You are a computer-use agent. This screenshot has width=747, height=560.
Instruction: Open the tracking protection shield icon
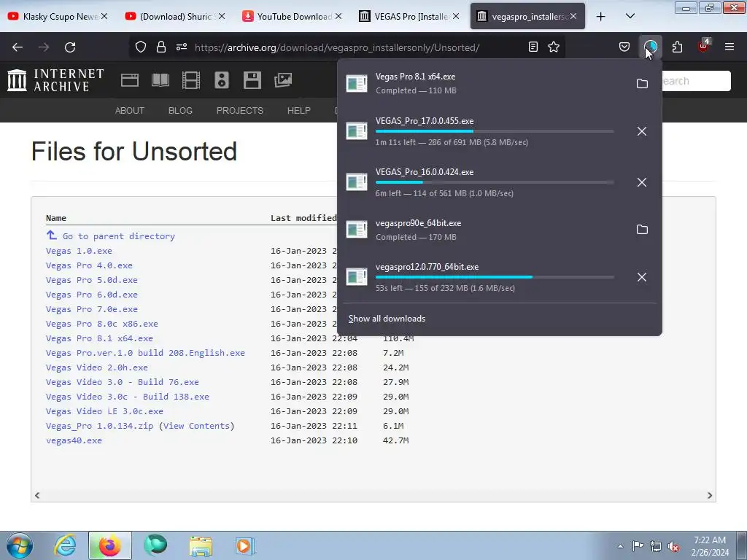click(141, 47)
